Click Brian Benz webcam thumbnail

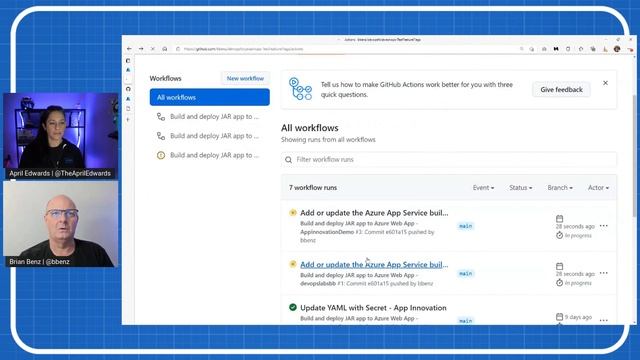[x=61, y=224]
